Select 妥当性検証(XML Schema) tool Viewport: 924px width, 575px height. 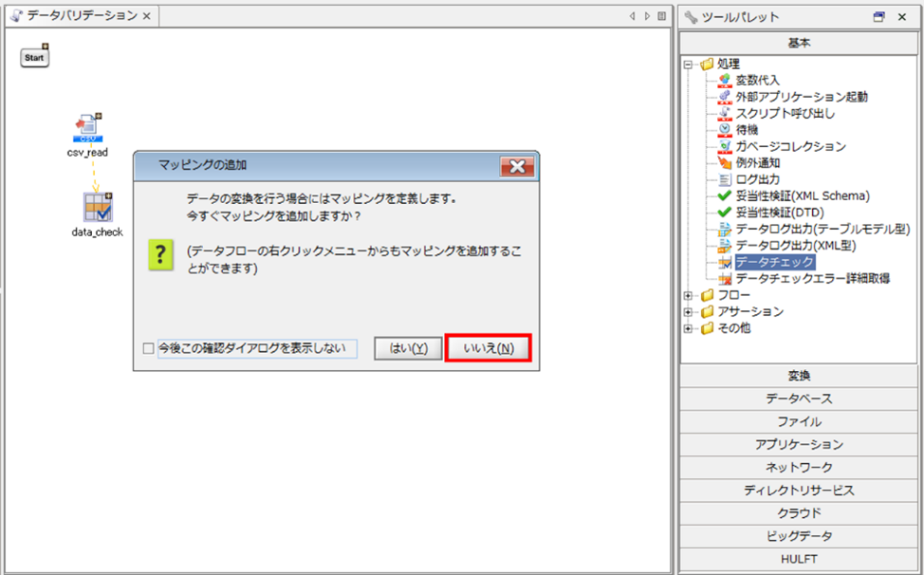click(802, 196)
